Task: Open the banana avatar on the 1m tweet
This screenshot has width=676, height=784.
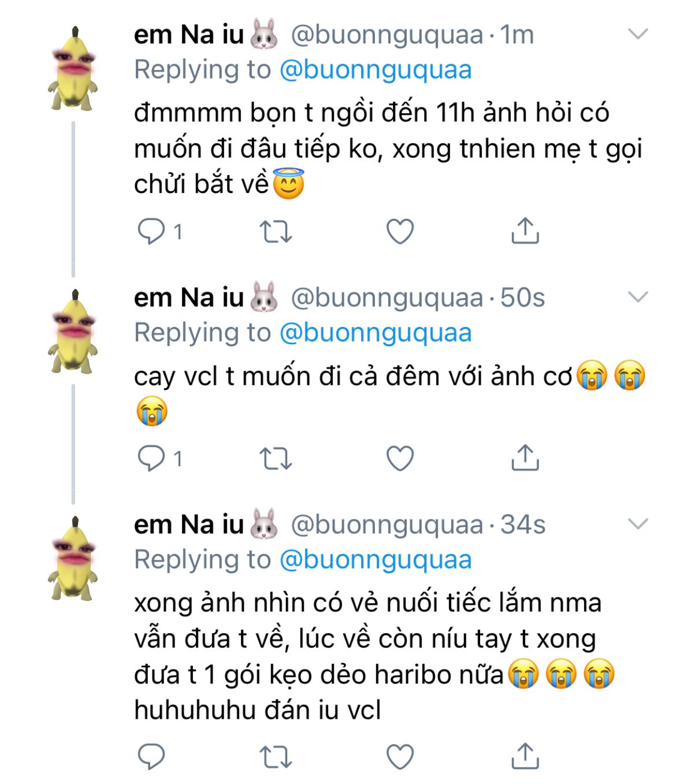Action: [73, 69]
